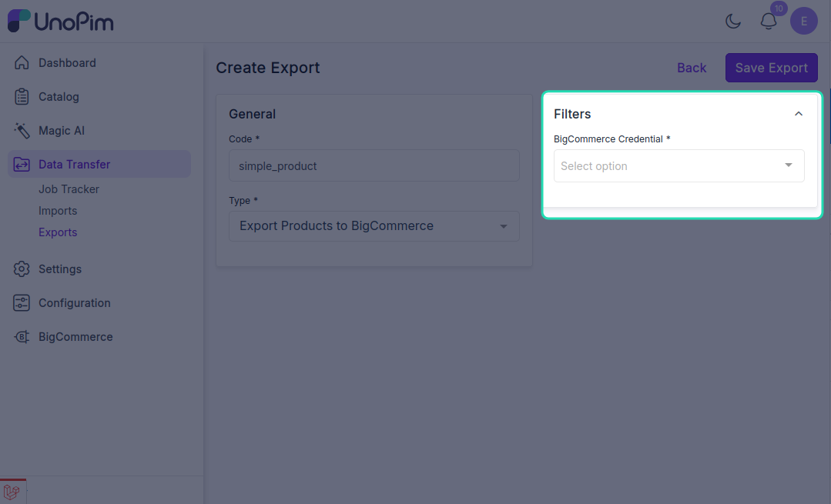
Task: Click the notification count badge 10
Action: click(779, 8)
